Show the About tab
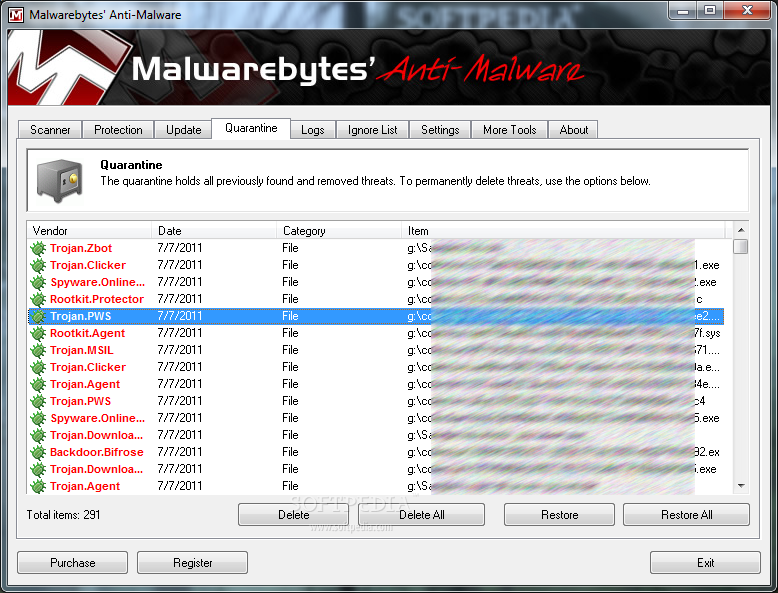 pyautogui.click(x=574, y=130)
